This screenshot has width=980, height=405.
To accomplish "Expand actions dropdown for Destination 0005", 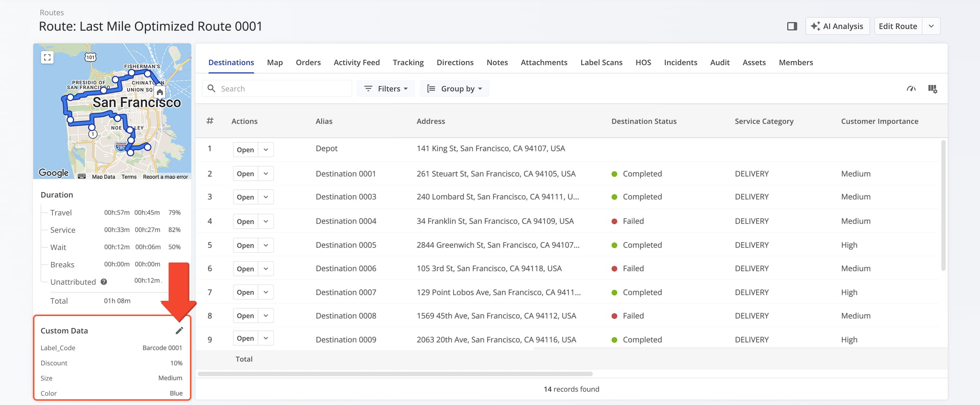I will point(266,245).
